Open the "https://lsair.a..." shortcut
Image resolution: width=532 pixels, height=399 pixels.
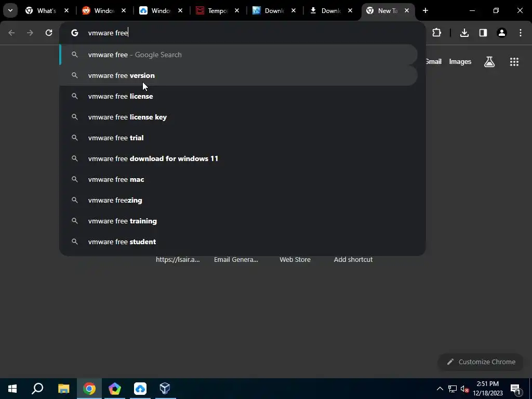tap(178, 259)
